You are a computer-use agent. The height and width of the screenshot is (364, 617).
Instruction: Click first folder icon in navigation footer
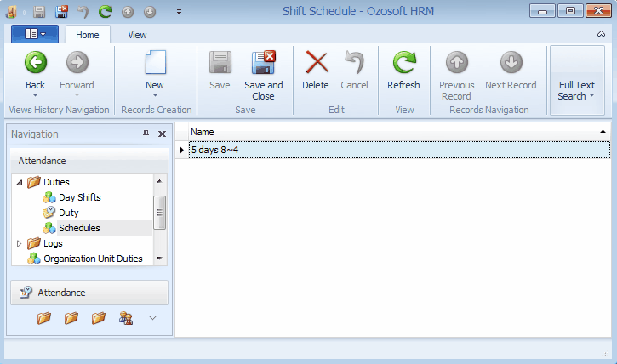pos(44,317)
